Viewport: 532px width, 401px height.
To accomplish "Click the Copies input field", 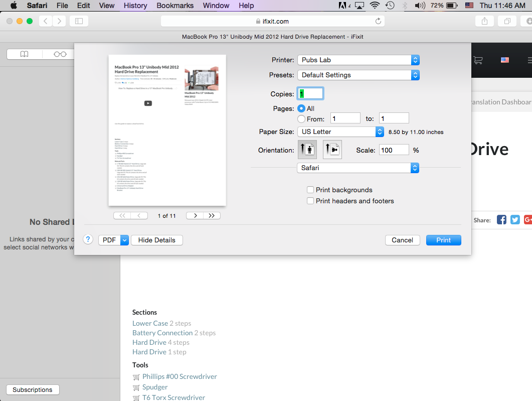I will [310, 94].
